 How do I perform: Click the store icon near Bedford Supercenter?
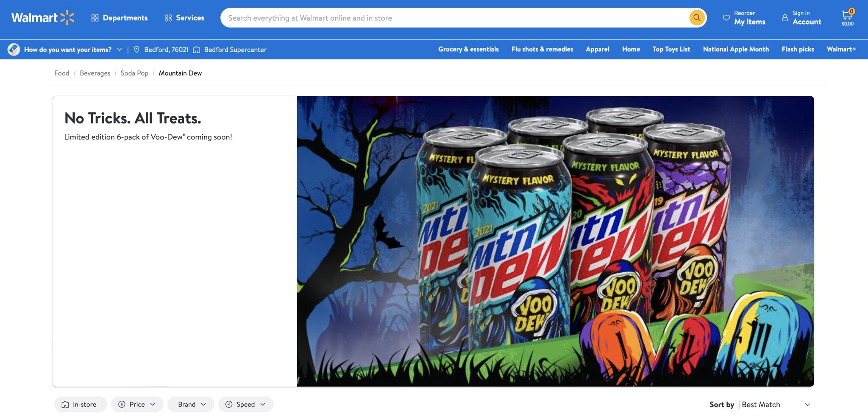pos(197,50)
